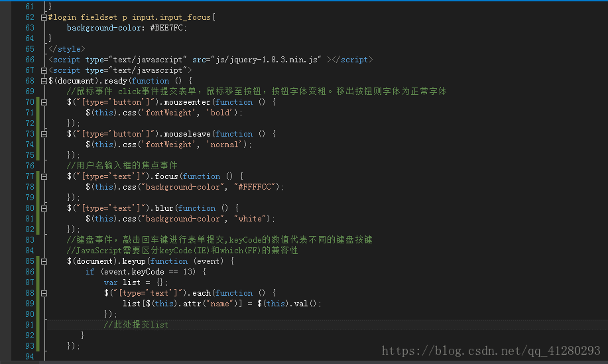The height and width of the screenshot is (364, 608).
Task: Click the JavaScript compatibility comment on line 84
Action: pyautogui.click(x=182, y=251)
